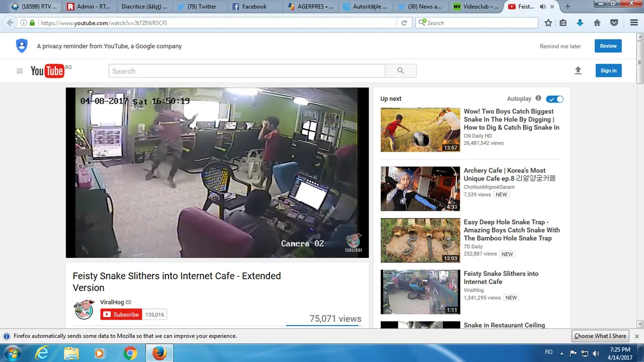Launch Internet Explorer from taskbar
Viewport: 644px width, 362px height.
[x=42, y=353]
